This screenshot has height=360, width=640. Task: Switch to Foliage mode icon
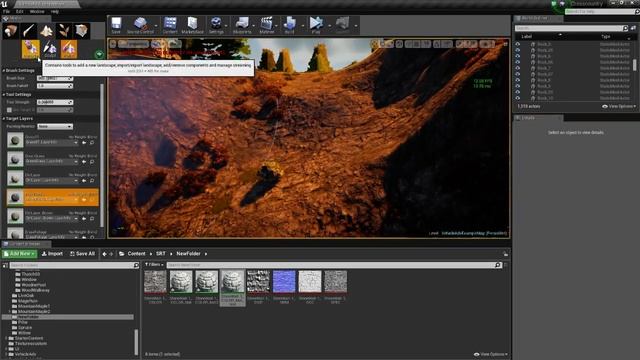64,31
